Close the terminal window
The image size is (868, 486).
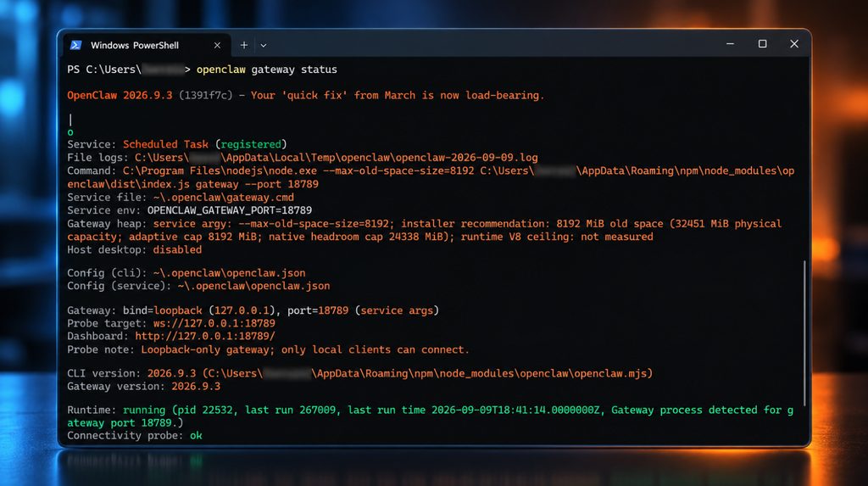click(x=794, y=44)
